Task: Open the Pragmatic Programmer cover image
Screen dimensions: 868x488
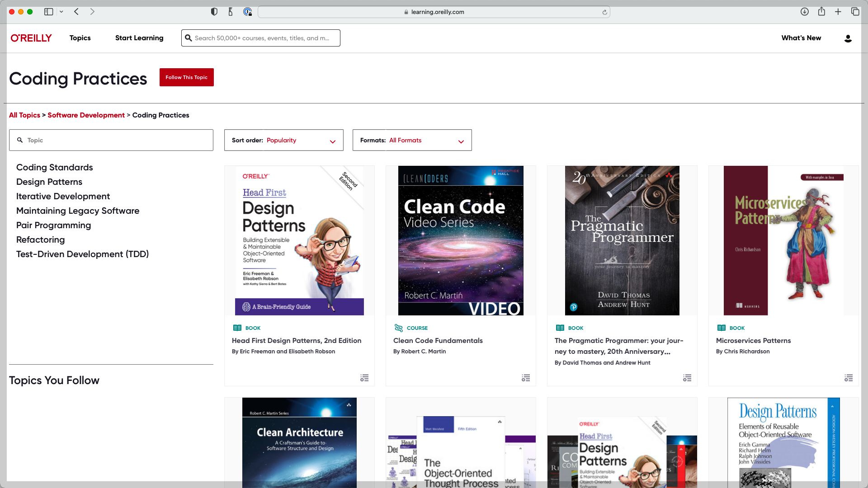Action: coord(622,240)
